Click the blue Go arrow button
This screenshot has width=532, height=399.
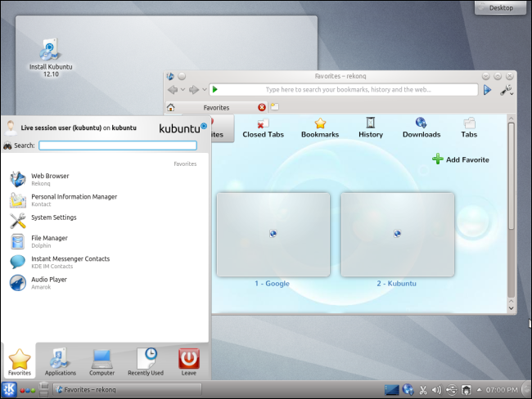pos(487,89)
